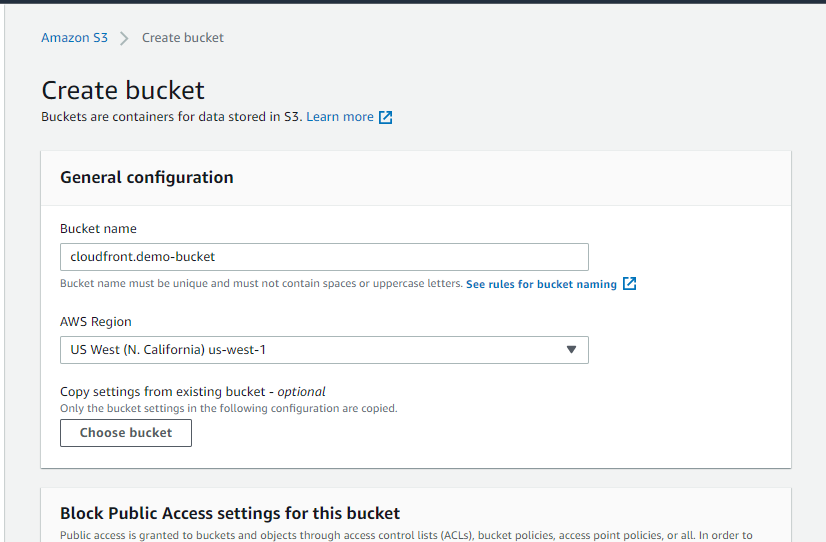
Task: Click the breadcrumb chevron separator icon
Action: point(125,38)
